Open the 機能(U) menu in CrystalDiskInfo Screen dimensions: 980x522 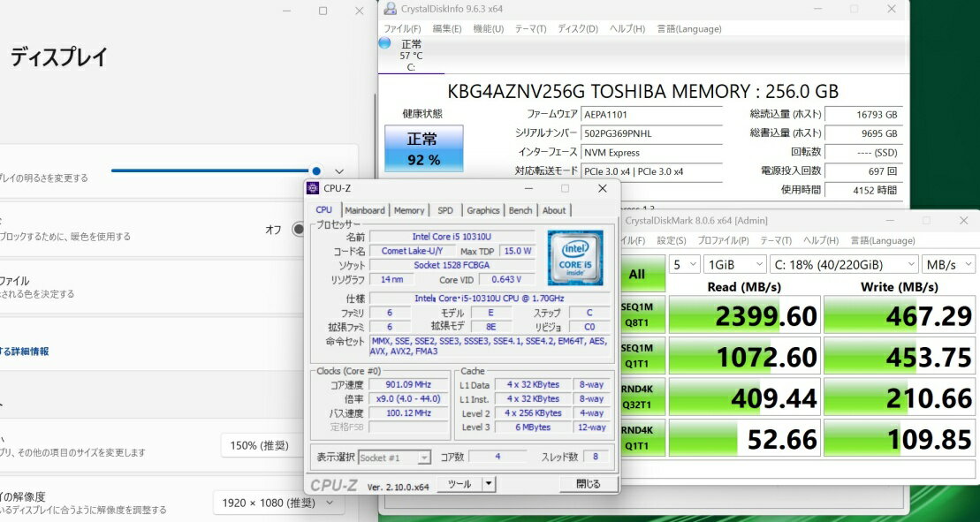click(x=488, y=28)
